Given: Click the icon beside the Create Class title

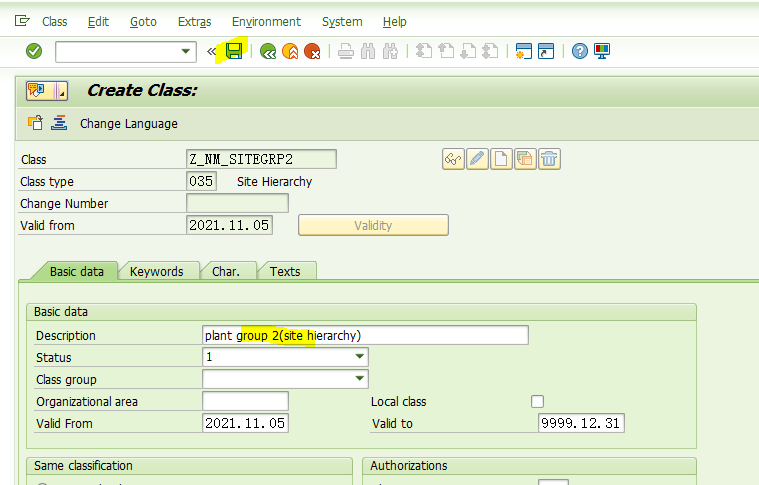Looking at the screenshot, I should click(47, 91).
